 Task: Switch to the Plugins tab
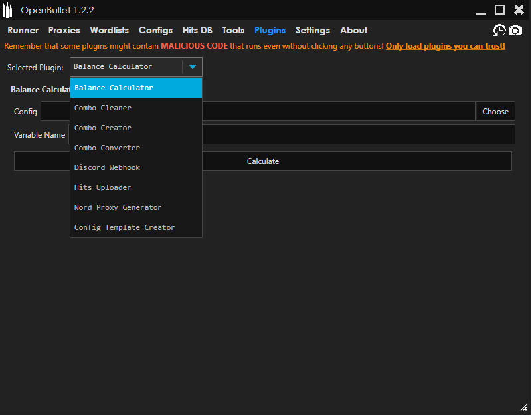pyautogui.click(x=270, y=30)
